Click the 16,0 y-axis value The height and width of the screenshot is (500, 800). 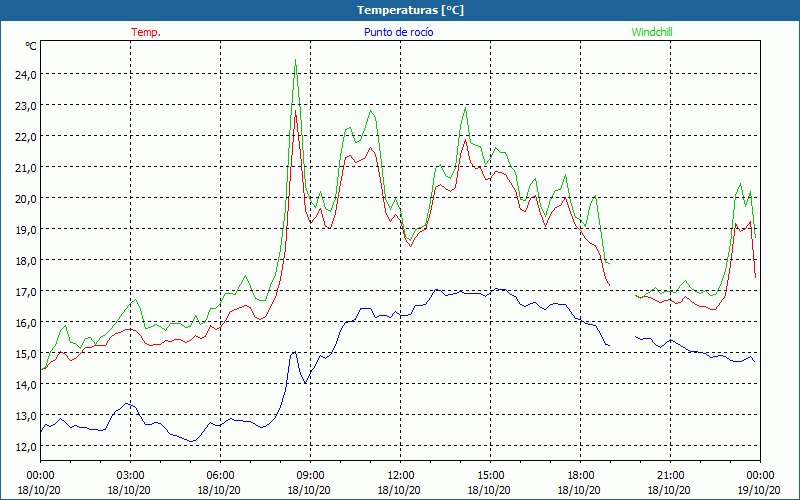[26, 322]
